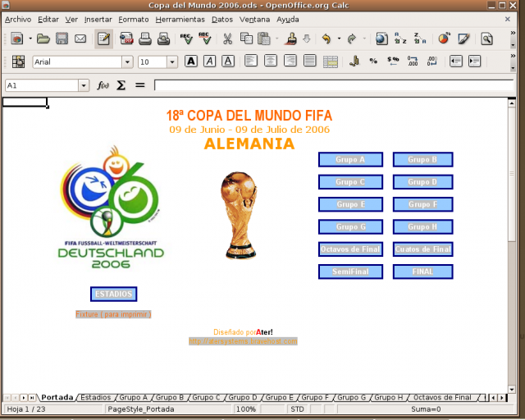The width and height of the screenshot is (525, 420).
Task: Open Find & Replace with the magnifier icon
Action: 486,39
